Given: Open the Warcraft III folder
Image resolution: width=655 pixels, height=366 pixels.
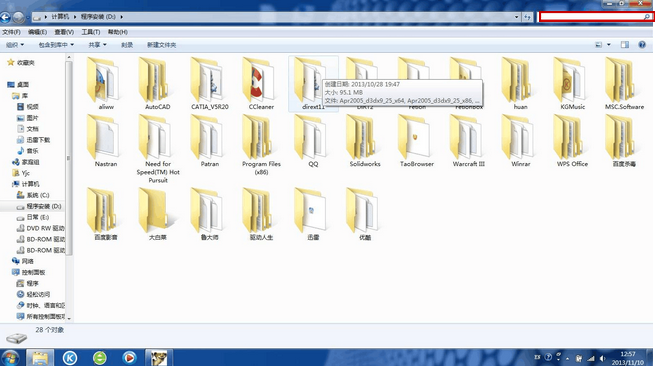Looking at the screenshot, I should pyautogui.click(x=469, y=141).
